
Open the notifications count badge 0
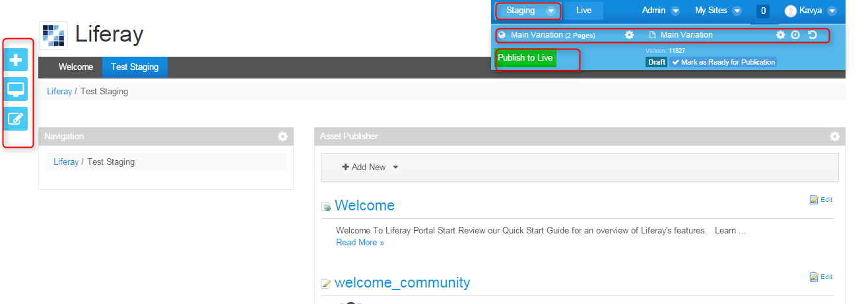pyautogui.click(x=762, y=11)
